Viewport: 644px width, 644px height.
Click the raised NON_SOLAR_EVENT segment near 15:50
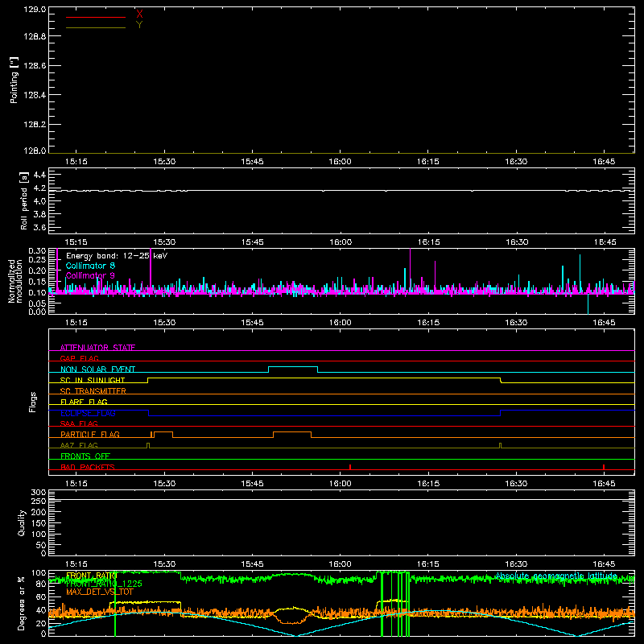coord(293,367)
